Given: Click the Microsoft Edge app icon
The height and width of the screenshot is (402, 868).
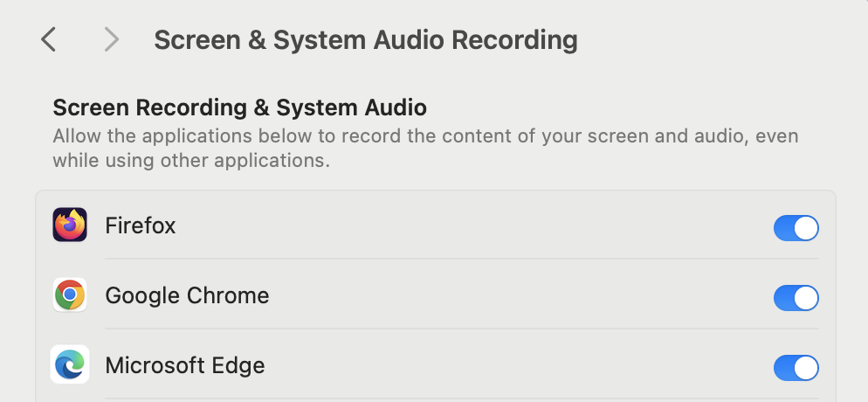Looking at the screenshot, I should [70, 364].
